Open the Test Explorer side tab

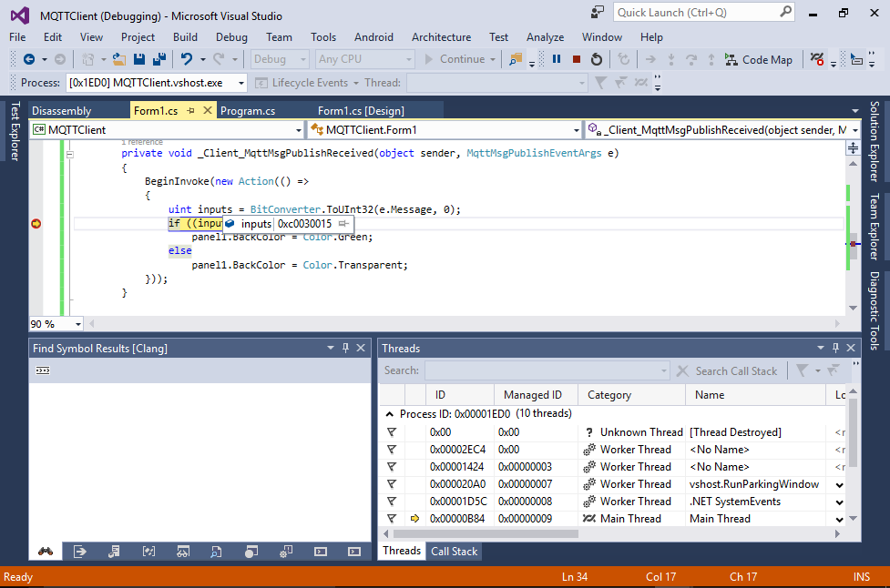pyautogui.click(x=15, y=131)
